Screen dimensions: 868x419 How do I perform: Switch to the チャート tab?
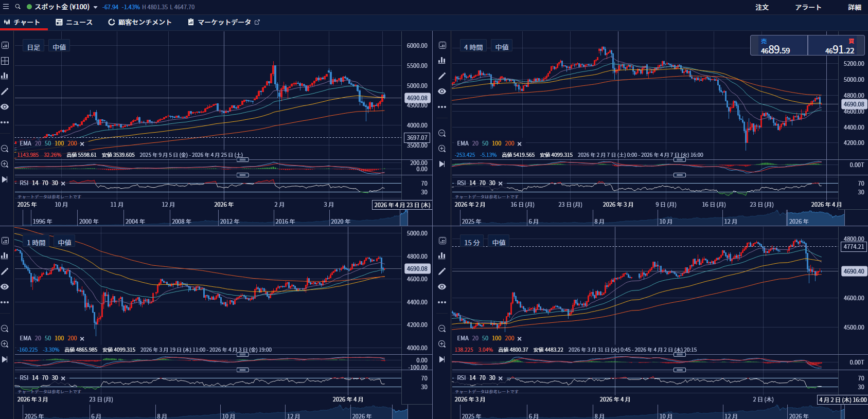(22, 22)
